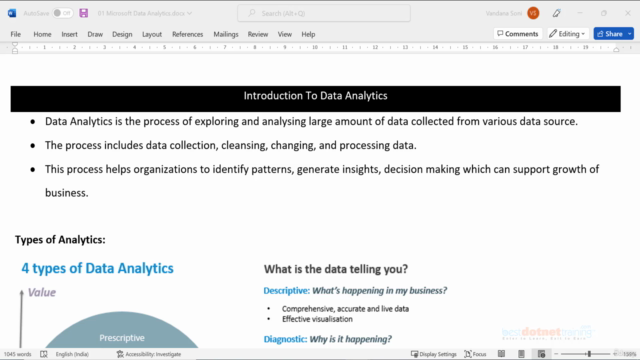Click the Word application icon
Viewport: 640px width, 360px height.
pos(12,13)
